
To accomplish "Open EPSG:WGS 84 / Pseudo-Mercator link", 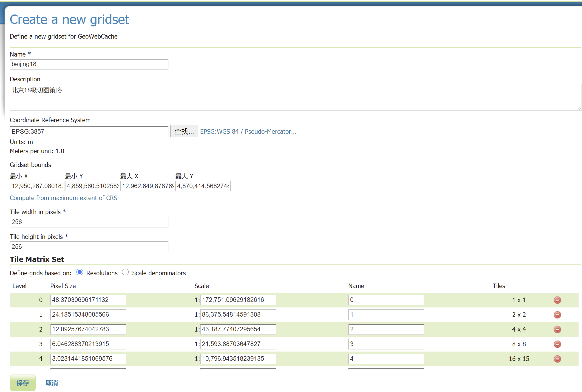I will (x=248, y=131).
